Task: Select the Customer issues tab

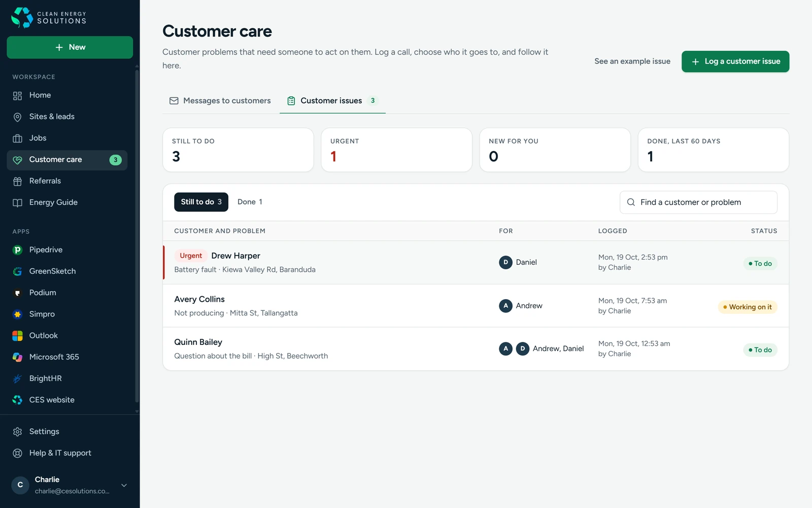Action: 332,101
